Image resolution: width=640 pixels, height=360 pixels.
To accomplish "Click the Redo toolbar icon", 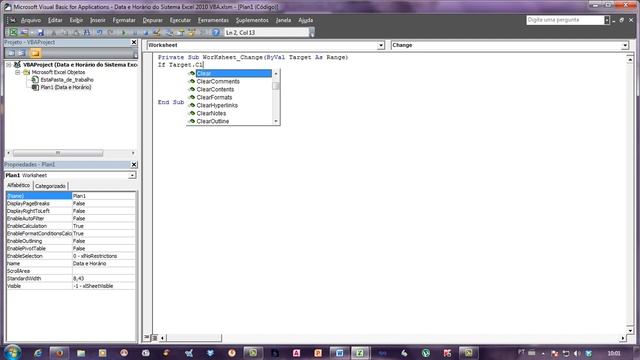I will point(111,32).
